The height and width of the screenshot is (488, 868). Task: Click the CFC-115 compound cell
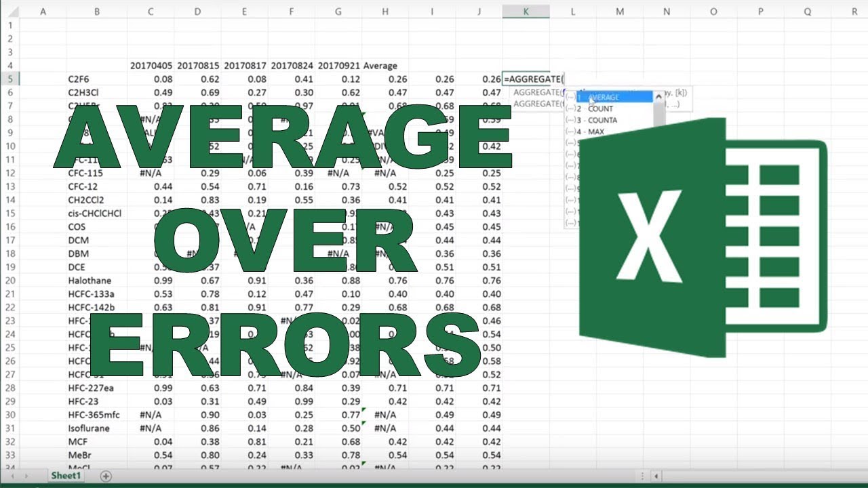click(97, 173)
